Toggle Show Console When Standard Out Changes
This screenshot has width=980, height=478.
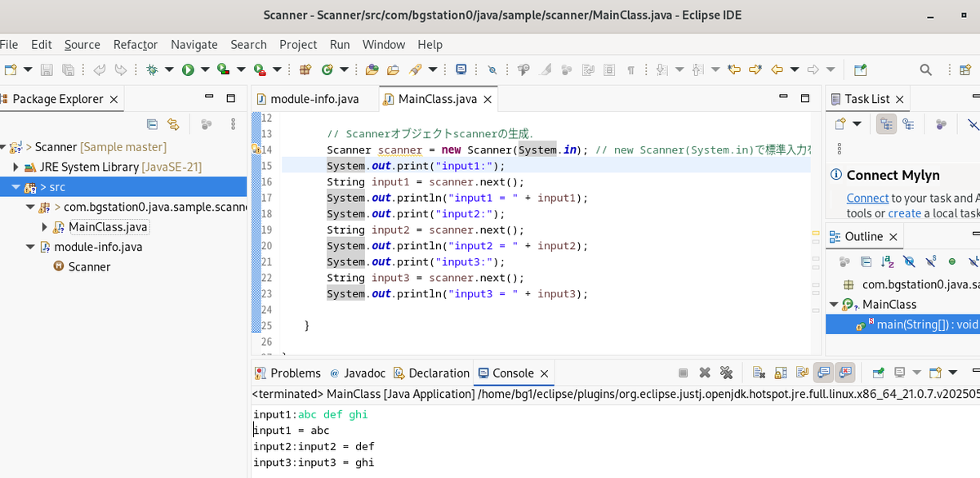[x=824, y=373]
